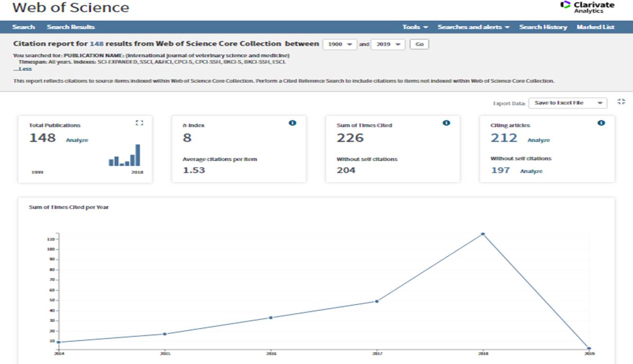Open the end year 2019 dropdown
Image resolution: width=633 pixels, height=364 pixels.
[388, 44]
